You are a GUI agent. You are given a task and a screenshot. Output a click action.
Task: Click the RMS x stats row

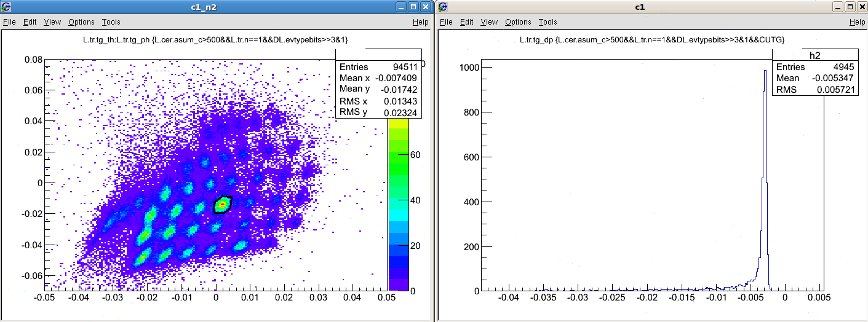(x=378, y=101)
